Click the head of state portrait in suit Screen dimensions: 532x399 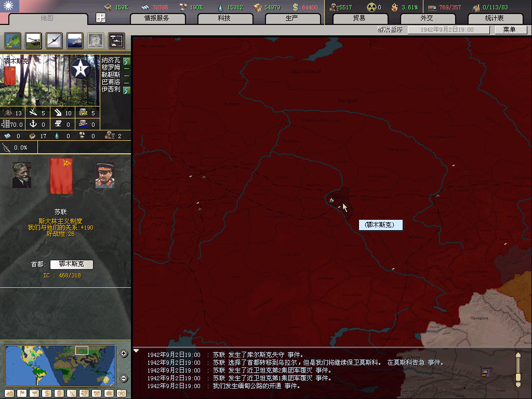(22, 175)
